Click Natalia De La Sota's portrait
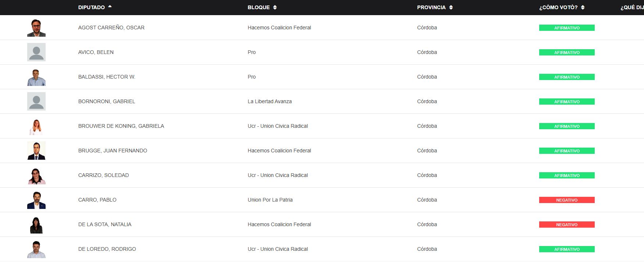Image resolution: width=644 pixels, height=264 pixels. (36, 225)
